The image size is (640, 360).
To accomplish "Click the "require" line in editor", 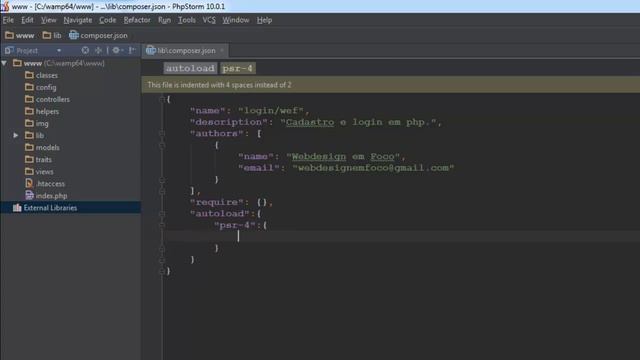I will pyautogui.click(x=231, y=202).
